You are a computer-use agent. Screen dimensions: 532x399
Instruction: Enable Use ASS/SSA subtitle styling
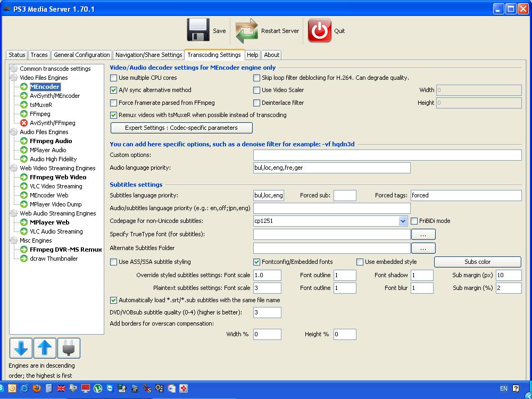coord(114,262)
